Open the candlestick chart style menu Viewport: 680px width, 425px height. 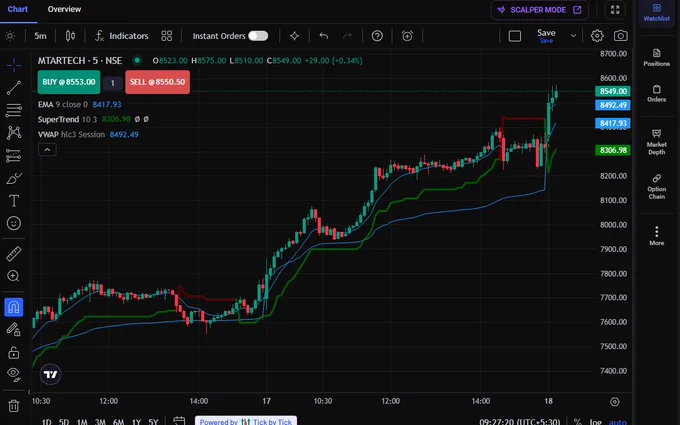(70, 36)
